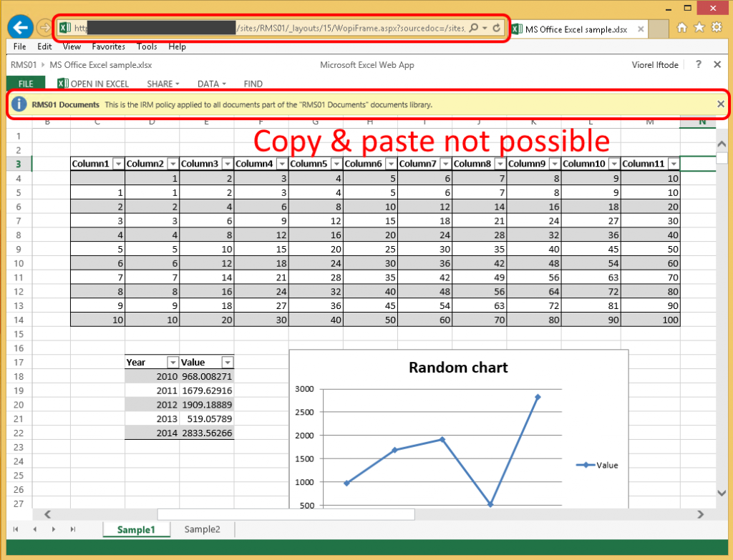This screenshot has width=733, height=560.
Task: Open Favorites star icon
Action: (x=699, y=28)
